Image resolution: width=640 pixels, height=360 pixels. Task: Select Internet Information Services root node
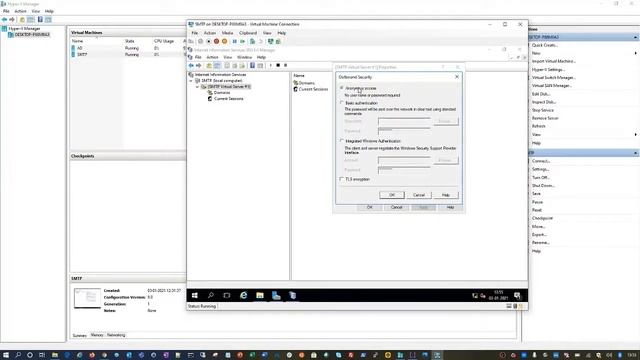pyautogui.click(x=220, y=75)
